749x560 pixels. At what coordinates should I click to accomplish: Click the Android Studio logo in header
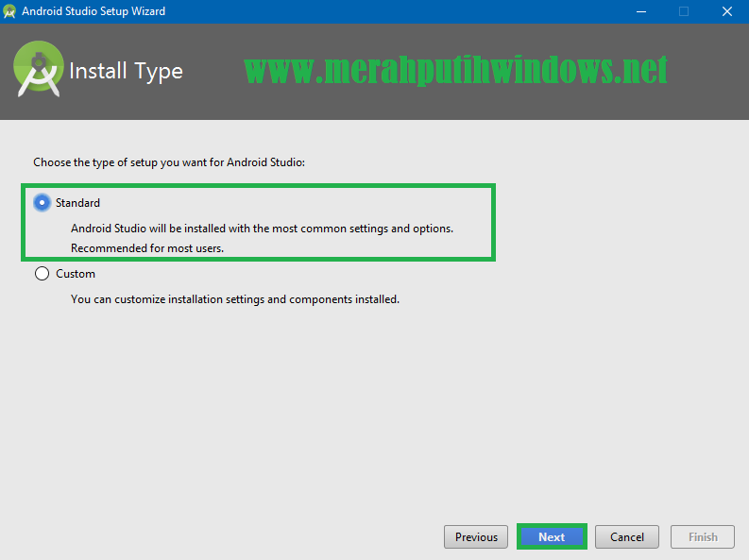point(39,69)
